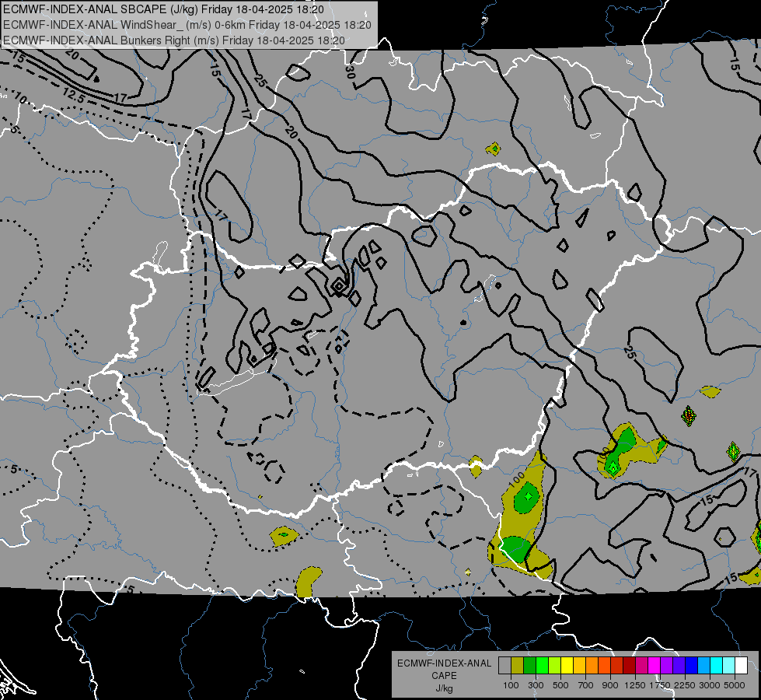The width and height of the screenshot is (761, 700).
Task: Click the pure blue 2250 legend swatch
Action: (692, 666)
